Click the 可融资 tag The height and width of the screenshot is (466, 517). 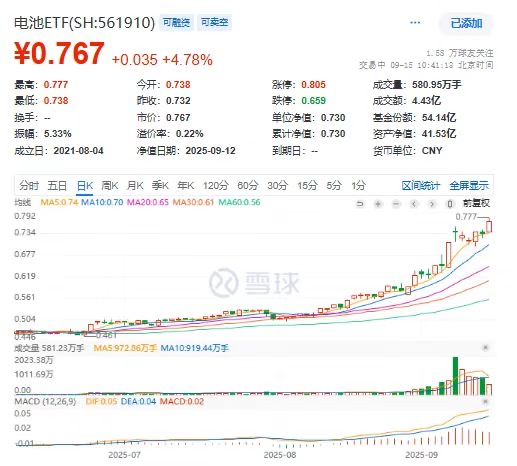tap(176, 23)
